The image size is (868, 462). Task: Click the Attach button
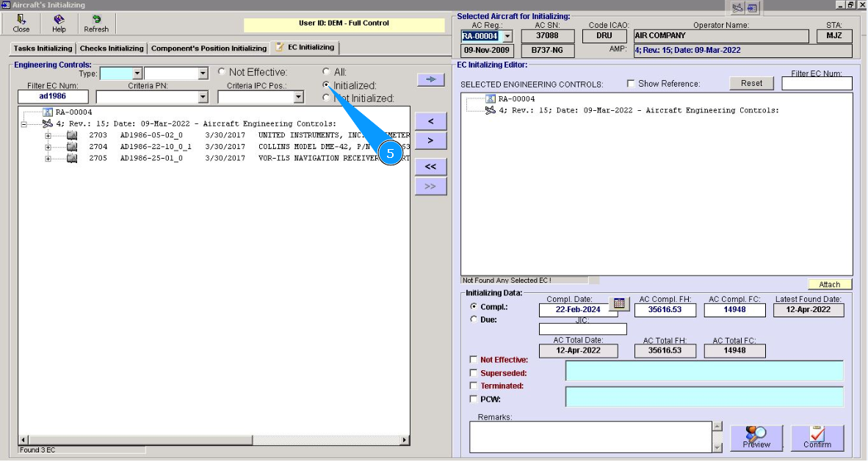tap(829, 284)
